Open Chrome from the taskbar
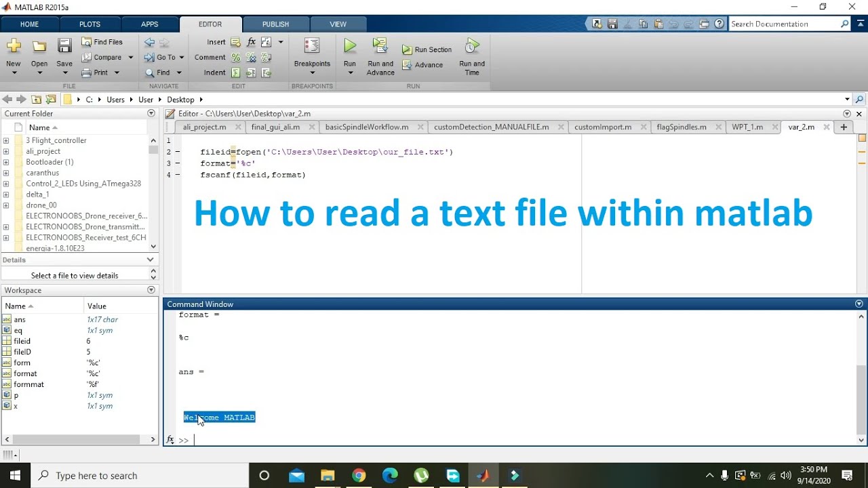Screen dimensions: 868x488 (x=359, y=476)
